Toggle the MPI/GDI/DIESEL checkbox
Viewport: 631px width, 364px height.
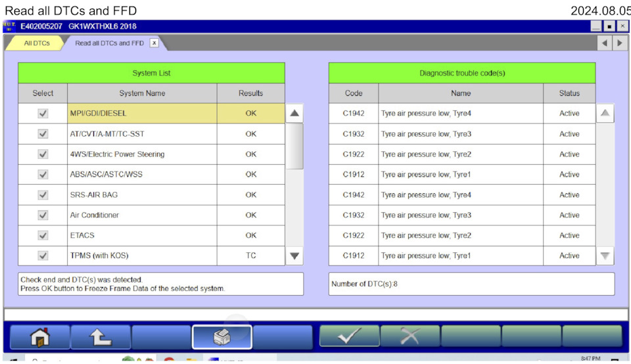coord(43,114)
